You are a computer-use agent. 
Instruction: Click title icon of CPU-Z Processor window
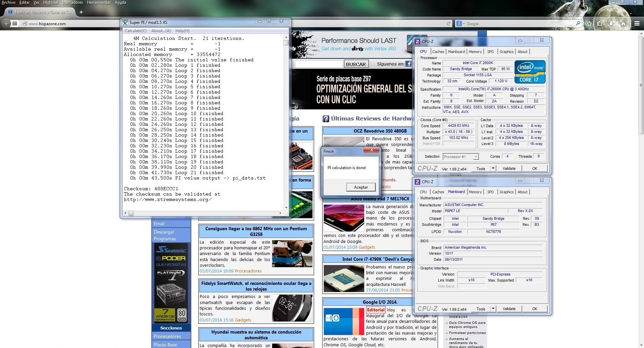point(417,41)
